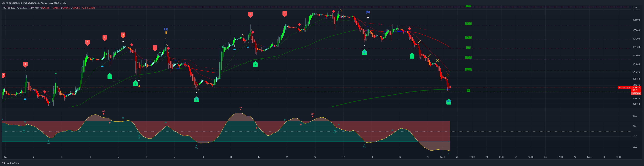
Task: Click the orange 5 under the (3) label
Action: 166,33
